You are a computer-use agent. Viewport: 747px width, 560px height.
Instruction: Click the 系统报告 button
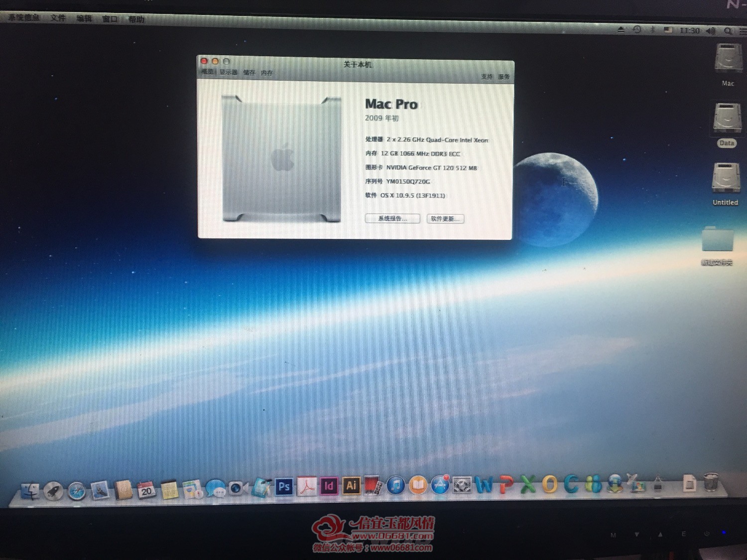click(392, 219)
